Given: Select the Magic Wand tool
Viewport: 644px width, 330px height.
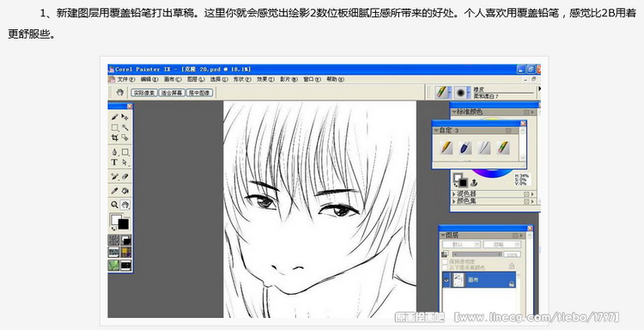Looking at the screenshot, I should [125, 127].
